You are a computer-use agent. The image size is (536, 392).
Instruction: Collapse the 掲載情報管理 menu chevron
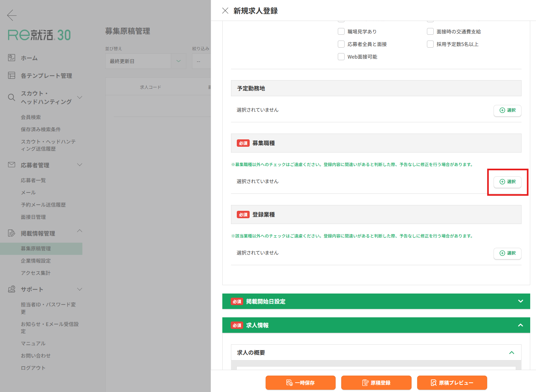pyautogui.click(x=80, y=231)
